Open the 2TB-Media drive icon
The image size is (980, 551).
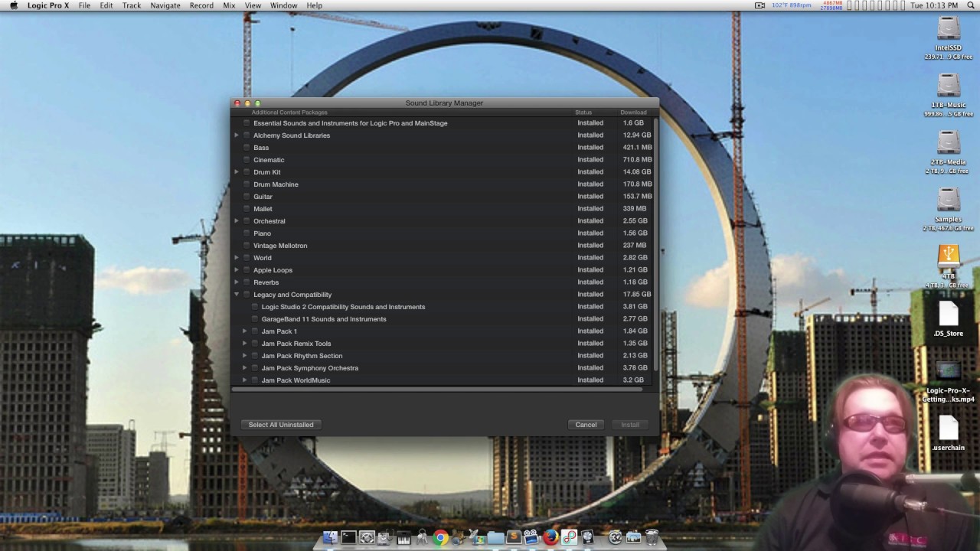pyautogui.click(x=949, y=142)
